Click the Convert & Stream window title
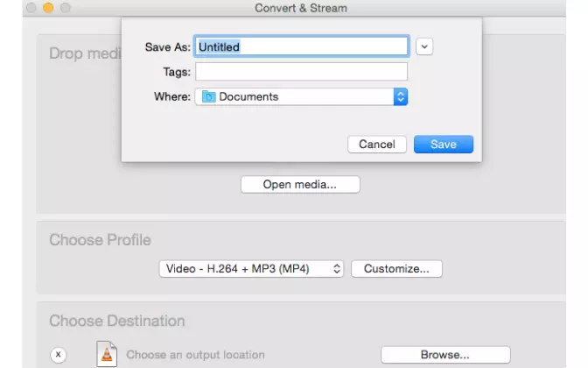Viewport: 588px width, 368px height. click(300, 8)
